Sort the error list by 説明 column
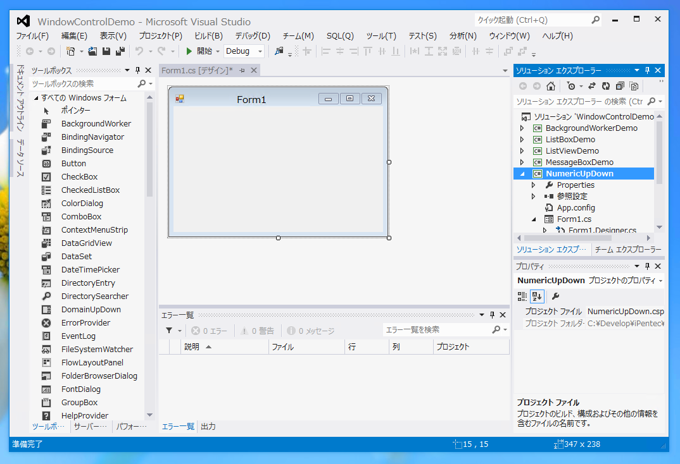 pyautogui.click(x=224, y=347)
